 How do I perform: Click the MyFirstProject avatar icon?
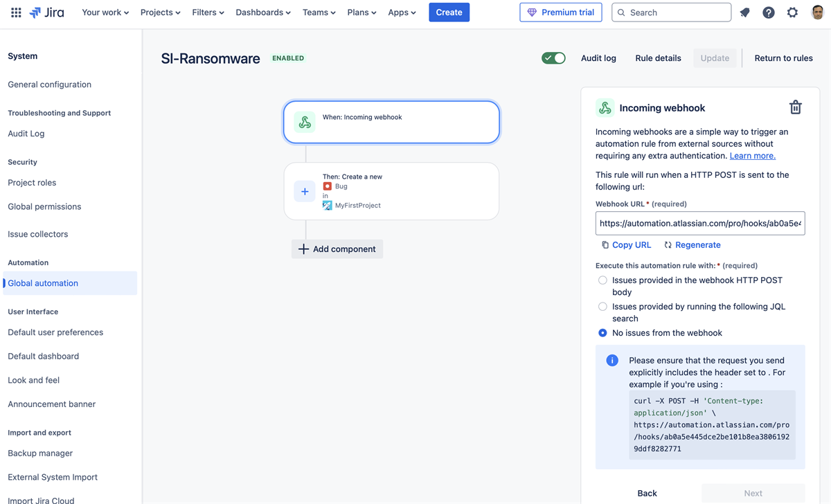pyautogui.click(x=327, y=206)
